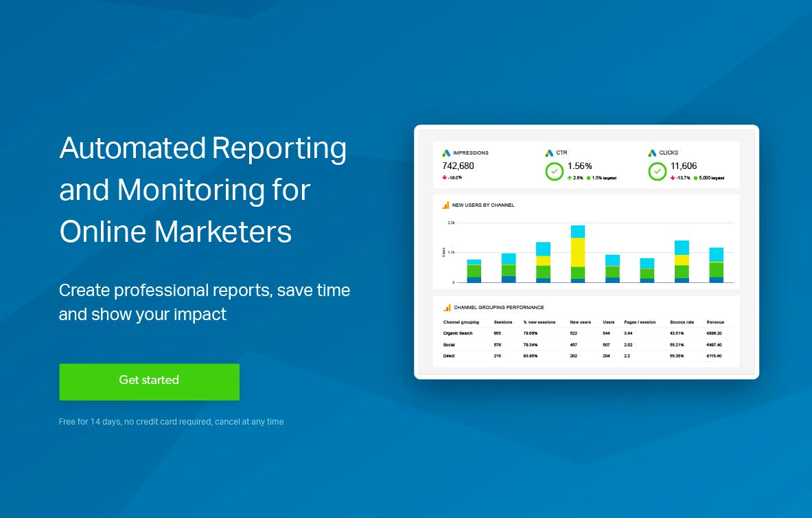Viewport: 812px width, 518px height.
Task: Click the Google Ads icon beside CTR
Action: (549, 153)
